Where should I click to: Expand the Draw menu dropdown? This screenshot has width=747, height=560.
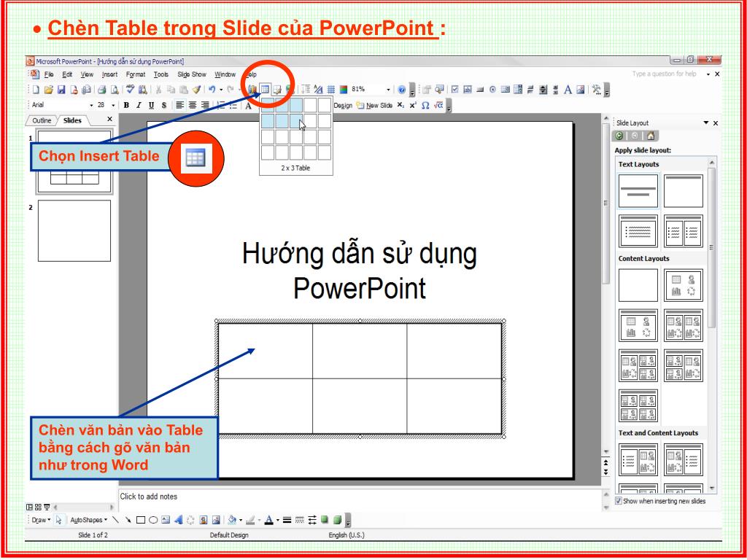pos(42,520)
